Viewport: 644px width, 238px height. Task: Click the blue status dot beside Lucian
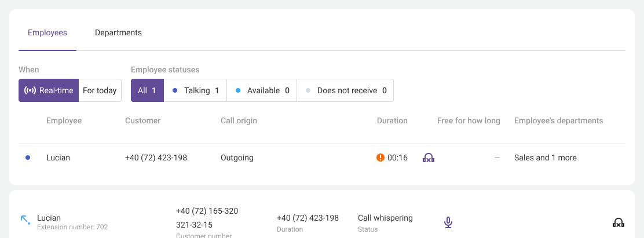pyautogui.click(x=28, y=158)
